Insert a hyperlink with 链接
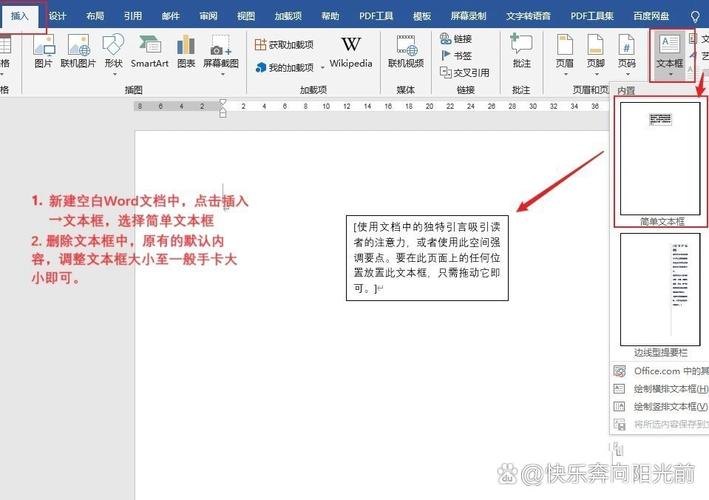This screenshot has width=709, height=500. pyautogui.click(x=456, y=39)
